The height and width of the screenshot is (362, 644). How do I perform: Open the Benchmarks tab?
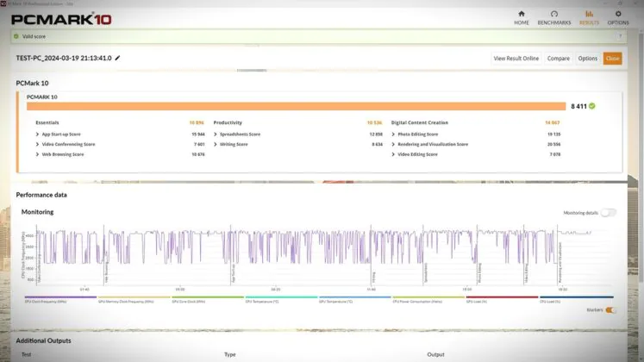pyautogui.click(x=554, y=18)
